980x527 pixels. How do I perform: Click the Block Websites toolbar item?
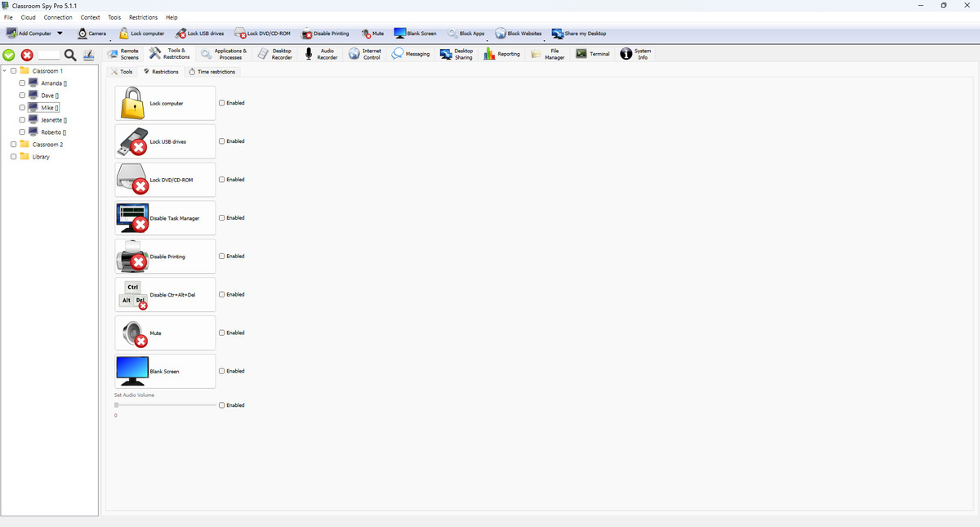pyautogui.click(x=517, y=33)
